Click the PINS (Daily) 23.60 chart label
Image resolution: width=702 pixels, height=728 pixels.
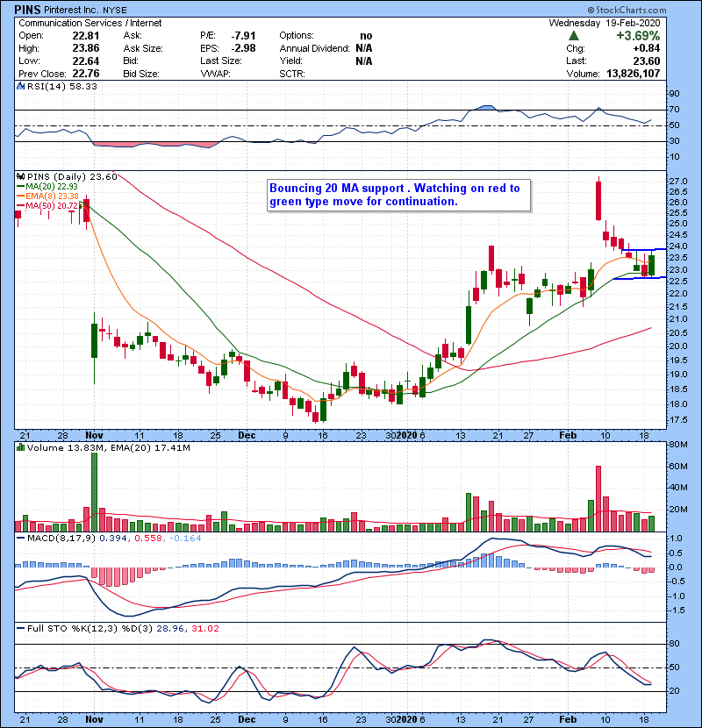click(72, 177)
